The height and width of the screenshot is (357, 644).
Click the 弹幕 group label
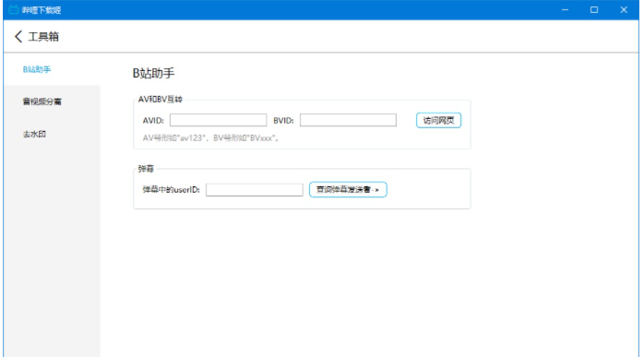(146, 169)
